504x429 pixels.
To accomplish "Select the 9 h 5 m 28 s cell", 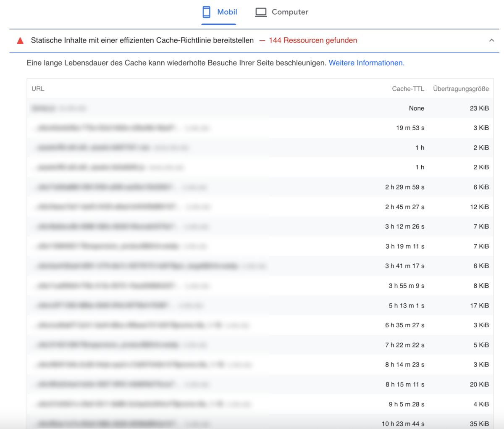I will click(x=407, y=404).
